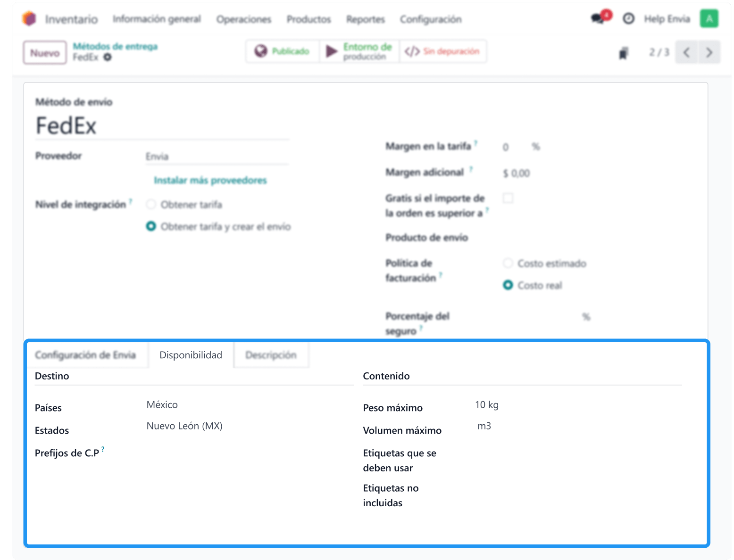Image resolution: width=734 pixels, height=560 pixels.
Task: Open Operaciones menu
Action: [x=244, y=19]
